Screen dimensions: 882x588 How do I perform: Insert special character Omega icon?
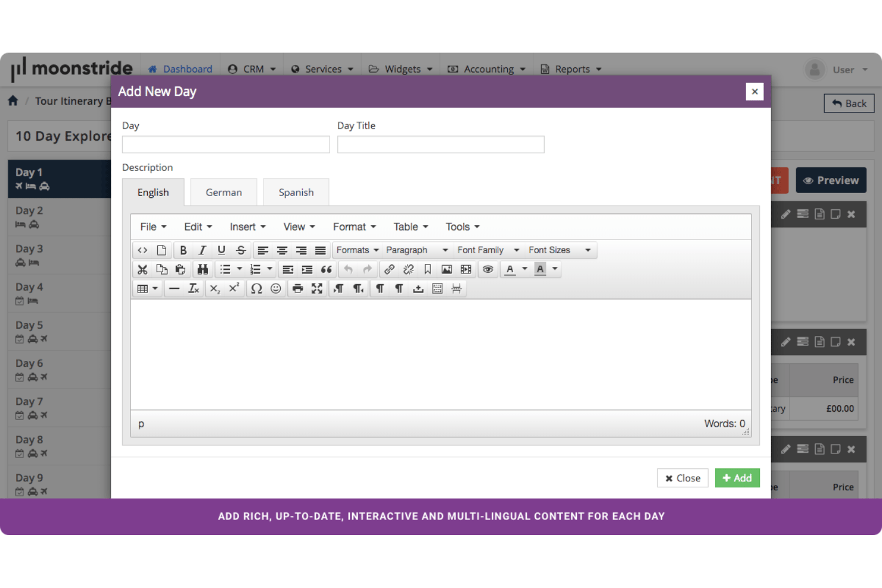click(256, 288)
